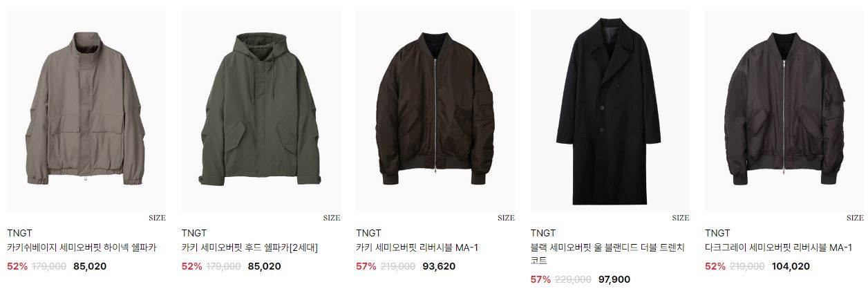Click SIZE label under beige shell parka

click(157, 218)
